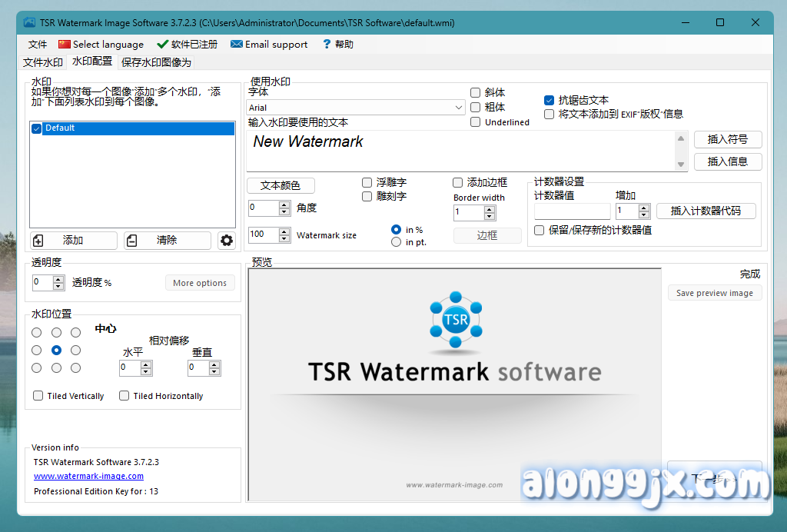Click the TSR app icon in title bar
Image resolution: width=787 pixels, height=532 pixels.
(x=29, y=23)
